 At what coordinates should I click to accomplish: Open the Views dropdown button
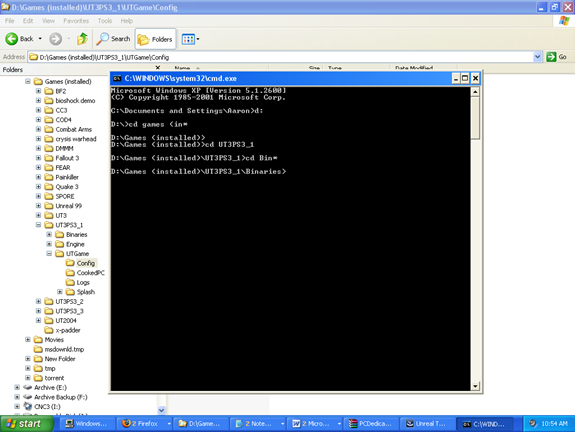coord(190,39)
